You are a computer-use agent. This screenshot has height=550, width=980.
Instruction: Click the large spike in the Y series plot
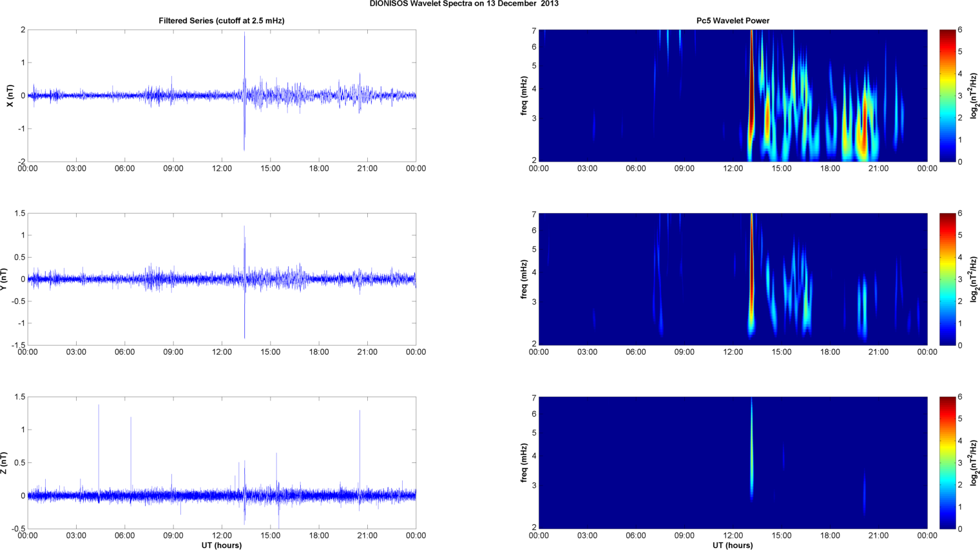click(244, 281)
